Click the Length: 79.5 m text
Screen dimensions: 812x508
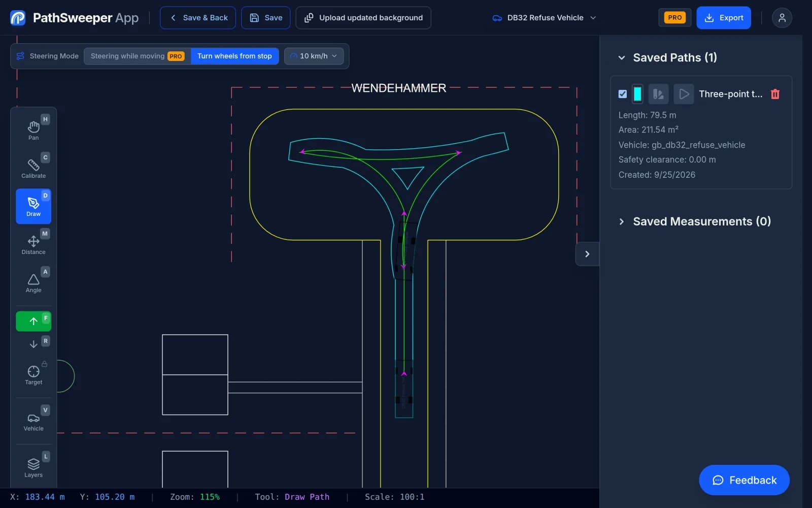coord(647,115)
